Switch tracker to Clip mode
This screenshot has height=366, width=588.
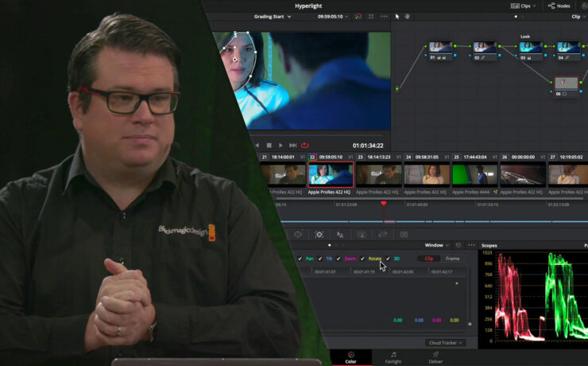pyautogui.click(x=428, y=259)
